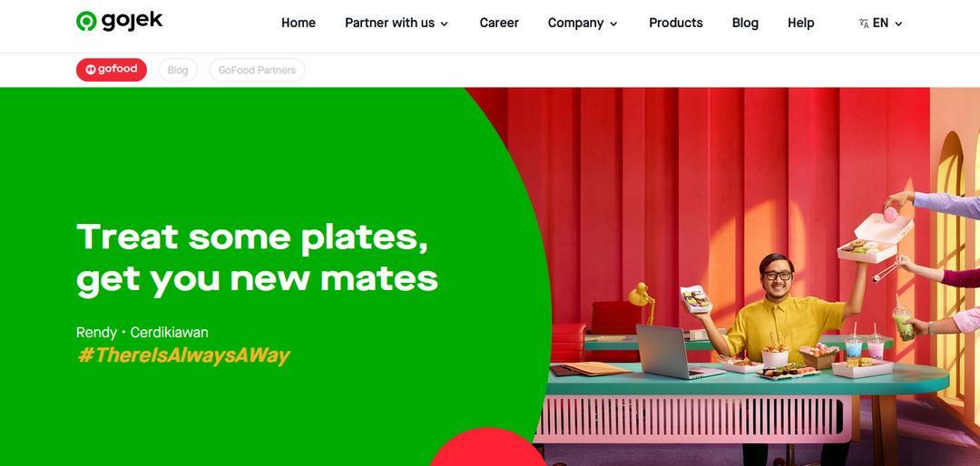Click the Rendy Cerdikiawan author name

[142, 333]
